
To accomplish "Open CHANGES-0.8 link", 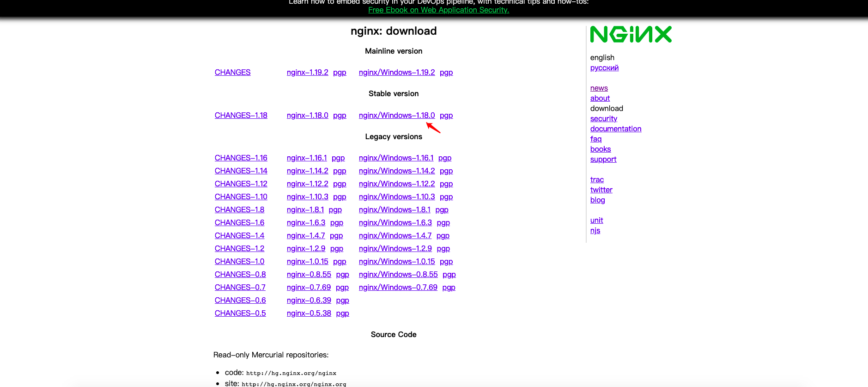I will (240, 275).
